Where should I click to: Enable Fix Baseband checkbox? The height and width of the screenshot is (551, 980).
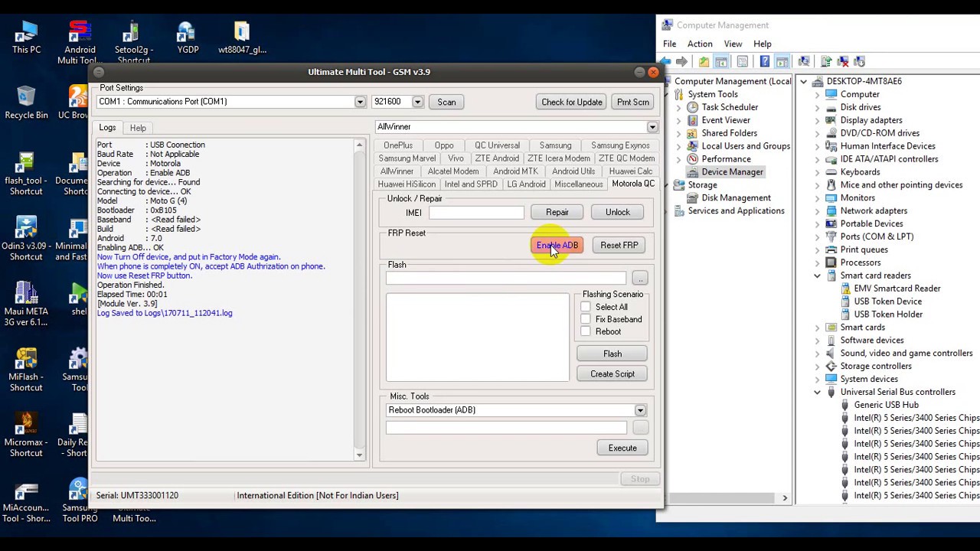[x=586, y=319]
